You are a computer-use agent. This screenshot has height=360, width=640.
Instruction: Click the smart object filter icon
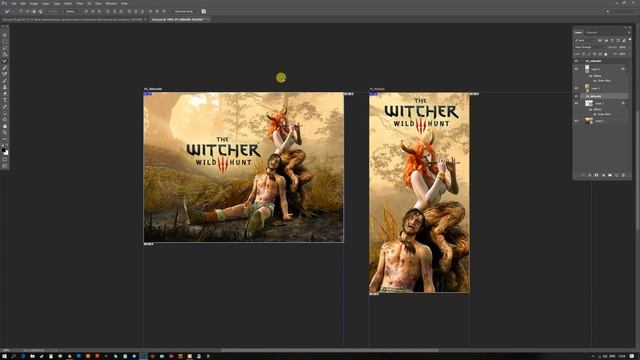pos(624,40)
